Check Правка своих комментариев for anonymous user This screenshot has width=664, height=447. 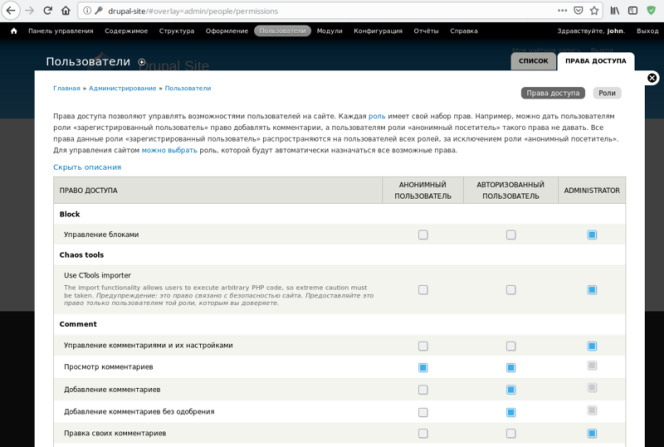click(x=423, y=433)
